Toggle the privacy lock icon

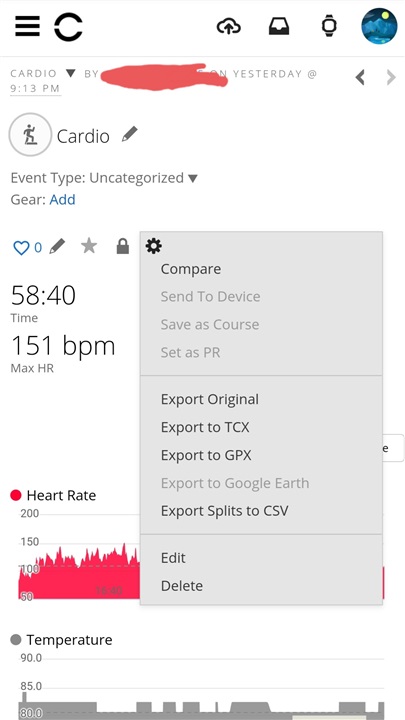tap(123, 247)
